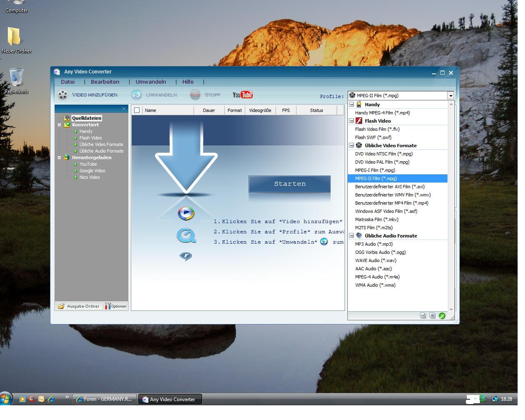Open Nico Video tree item

point(89,177)
